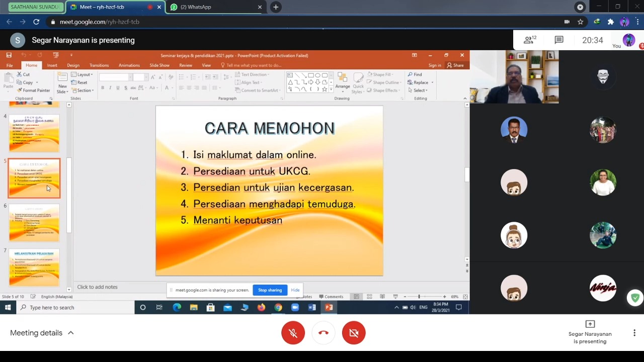644x362 pixels.
Task: Open the File menu in PowerPoint
Action: pyautogui.click(x=10, y=65)
